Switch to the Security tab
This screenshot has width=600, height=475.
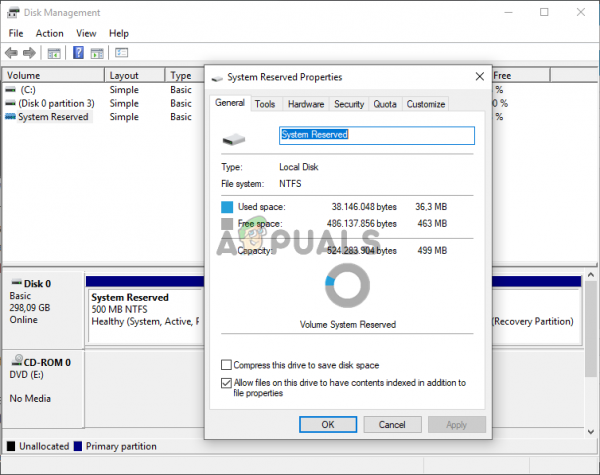pos(349,104)
